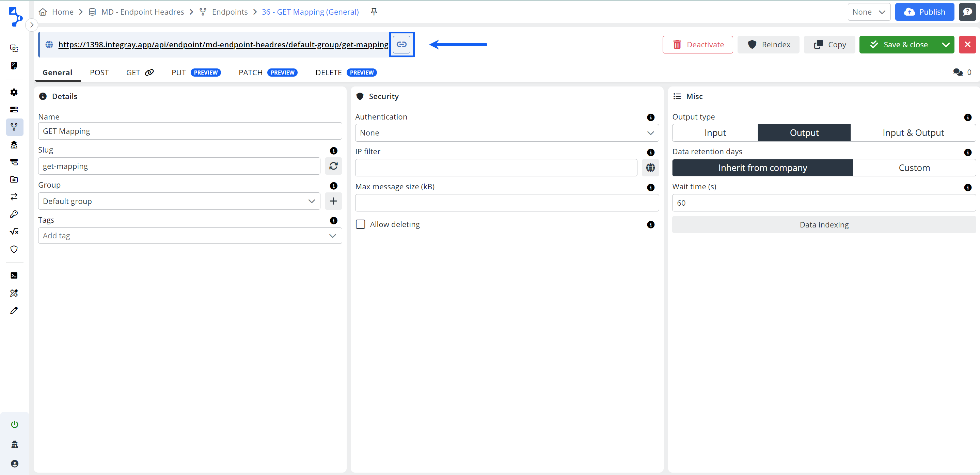The width and height of the screenshot is (980, 475).
Task: Enable the Allow deleting checkbox
Action: pos(360,224)
